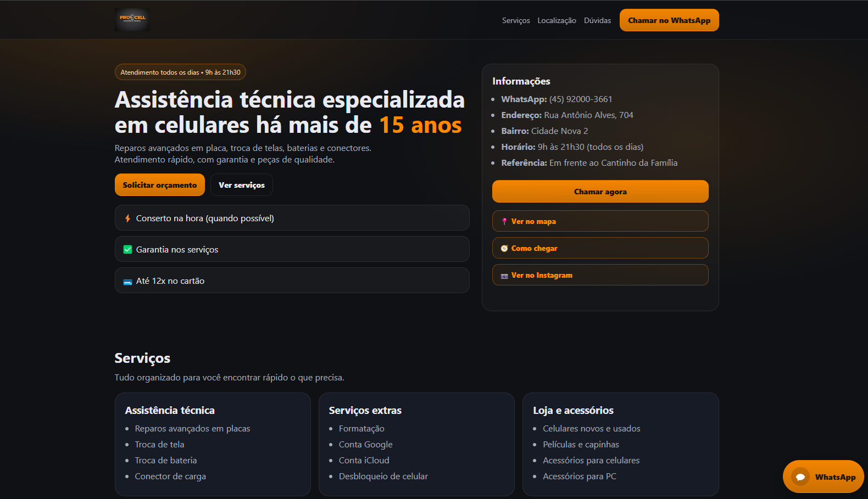Screen dimensions: 868x499
Task: Click the compass icon in Como chegar
Action: pos(504,249)
